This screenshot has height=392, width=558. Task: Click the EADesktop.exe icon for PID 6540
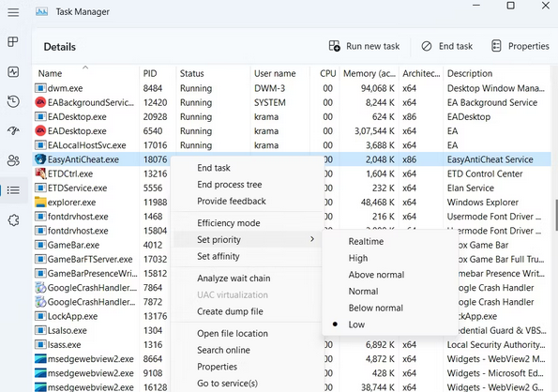pyautogui.click(x=40, y=131)
